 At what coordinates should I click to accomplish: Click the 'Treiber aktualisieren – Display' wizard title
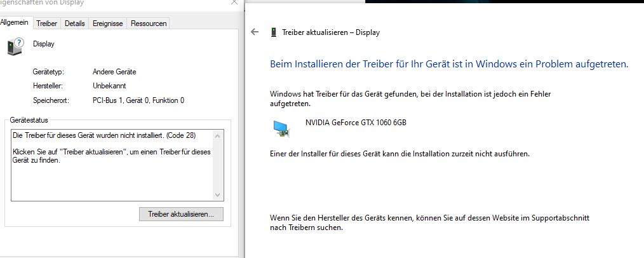[x=331, y=32]
